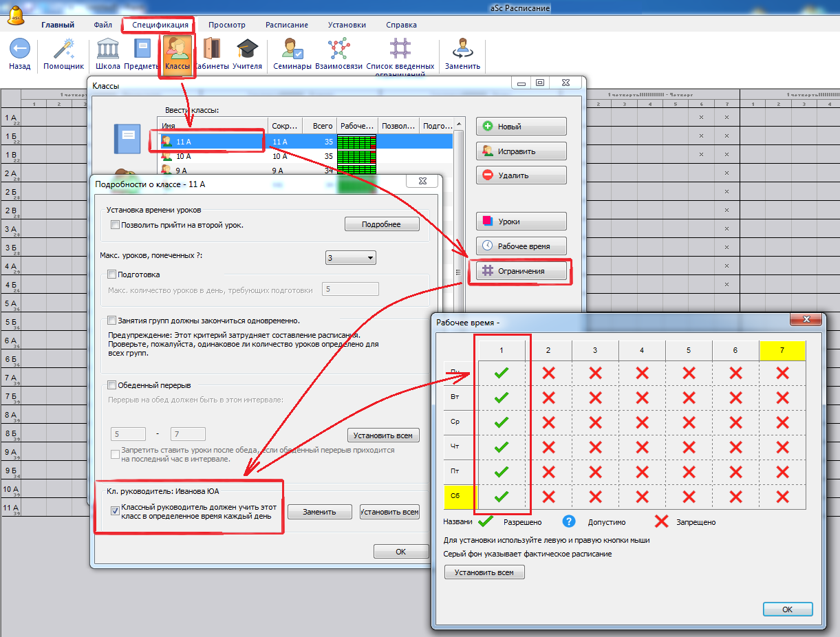This screenshot has height=637, width=840.
Task: Open the Установки menu tab
Action: (347, 25)
